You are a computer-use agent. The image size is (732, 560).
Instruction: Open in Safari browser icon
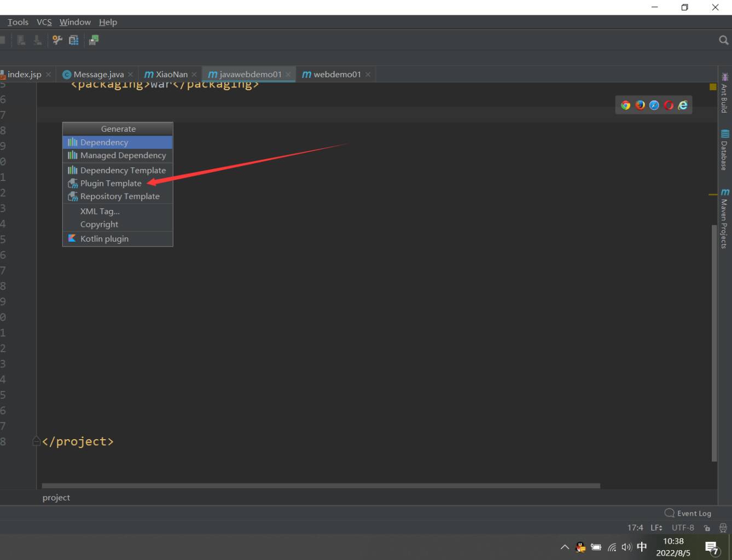[654, 106]
